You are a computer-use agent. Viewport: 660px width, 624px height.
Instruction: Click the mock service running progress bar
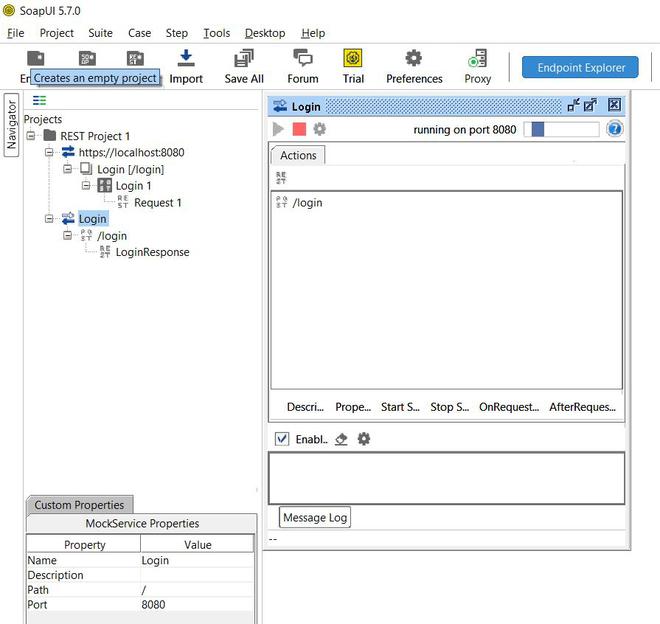pyautogui.click(x=562, y=129)
